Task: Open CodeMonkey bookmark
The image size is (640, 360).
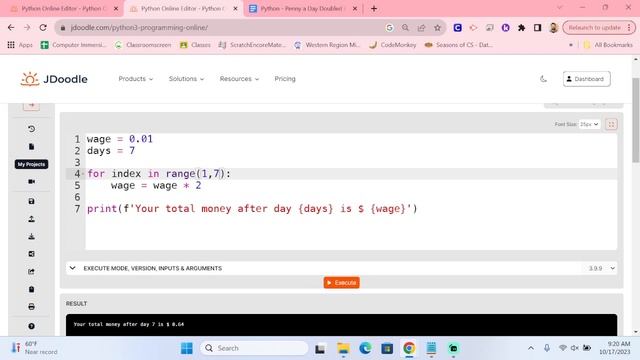Action: coord(392,45)
